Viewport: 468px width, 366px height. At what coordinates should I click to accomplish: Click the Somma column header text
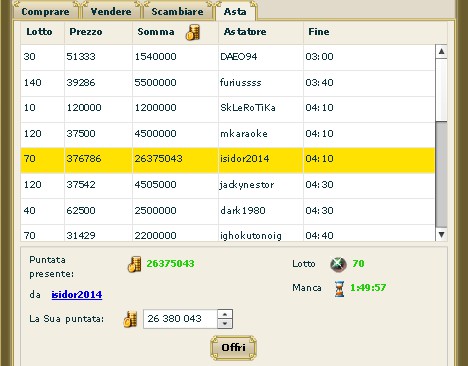(156, 32)
